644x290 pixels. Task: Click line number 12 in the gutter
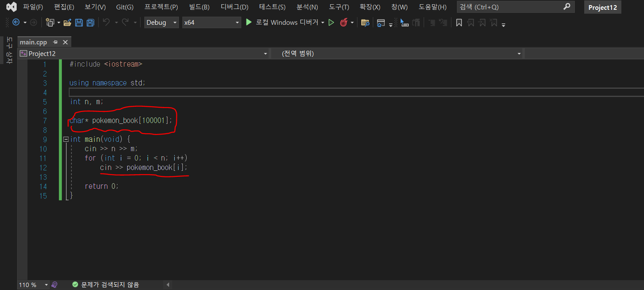[43, 167]
